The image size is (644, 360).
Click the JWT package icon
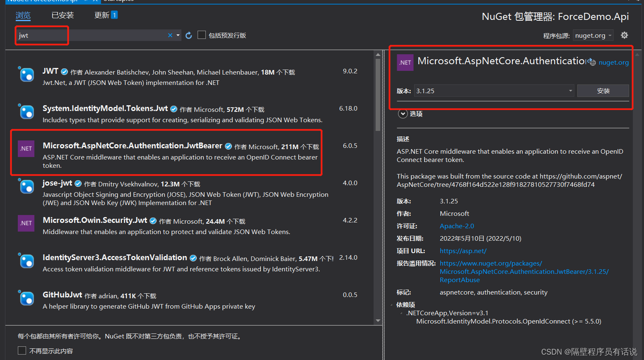(27, 75)
